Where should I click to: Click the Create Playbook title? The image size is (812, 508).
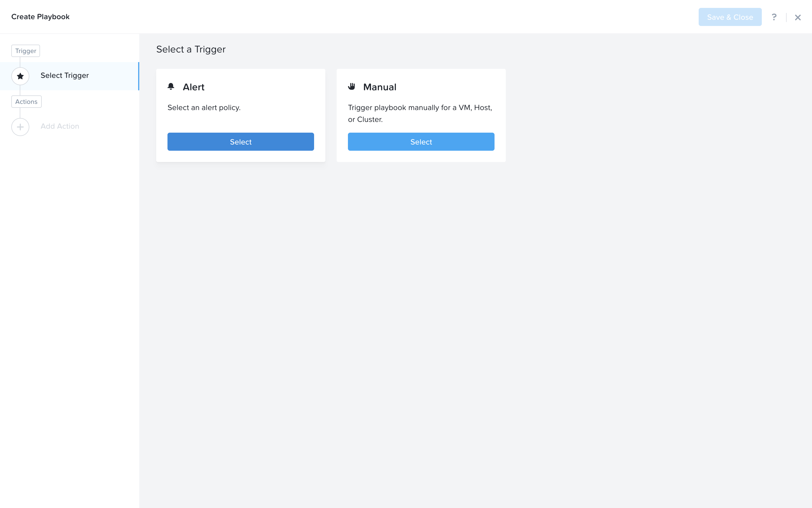(40, 17)
